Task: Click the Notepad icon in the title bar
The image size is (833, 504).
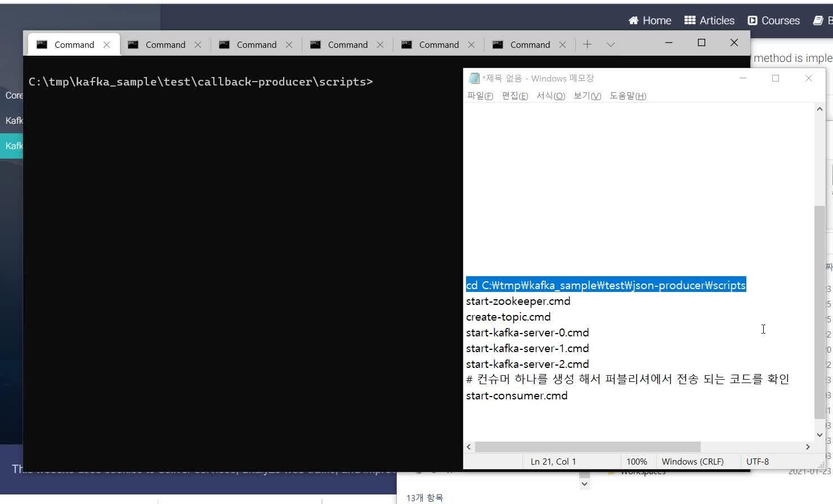Action: pos(474,78)
